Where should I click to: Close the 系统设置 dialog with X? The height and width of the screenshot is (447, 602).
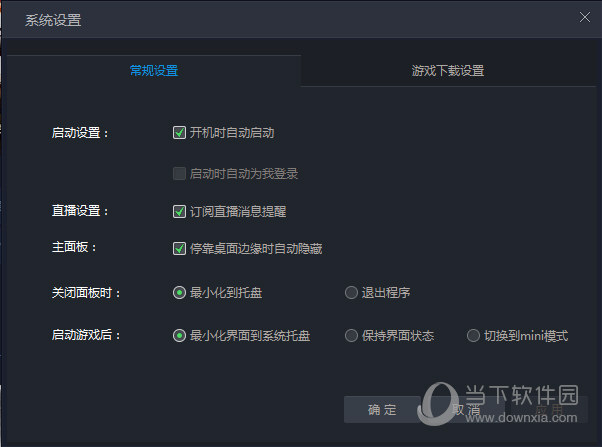pyautogui.click(x=584, y=17)
